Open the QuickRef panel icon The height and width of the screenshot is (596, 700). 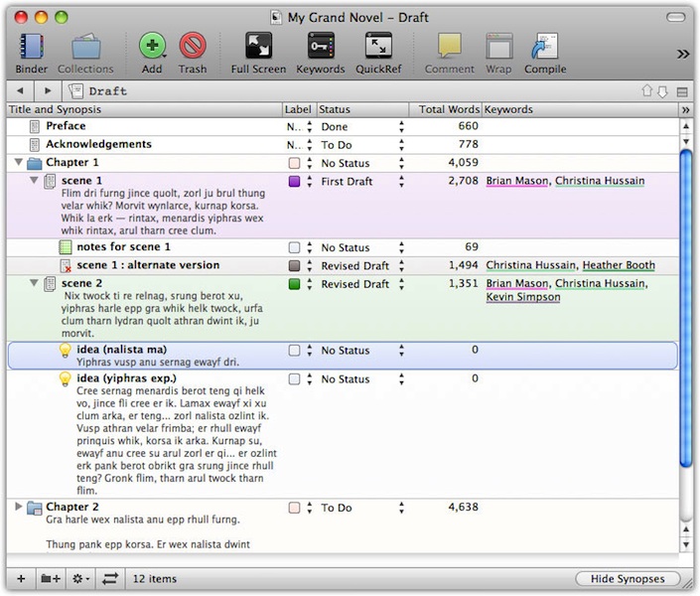click(378, 46)
